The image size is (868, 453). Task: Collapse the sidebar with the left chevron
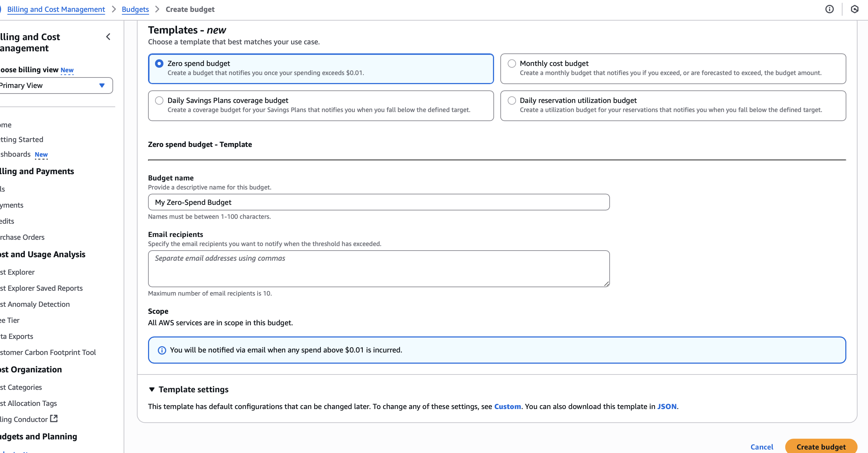tap(108, 37)
